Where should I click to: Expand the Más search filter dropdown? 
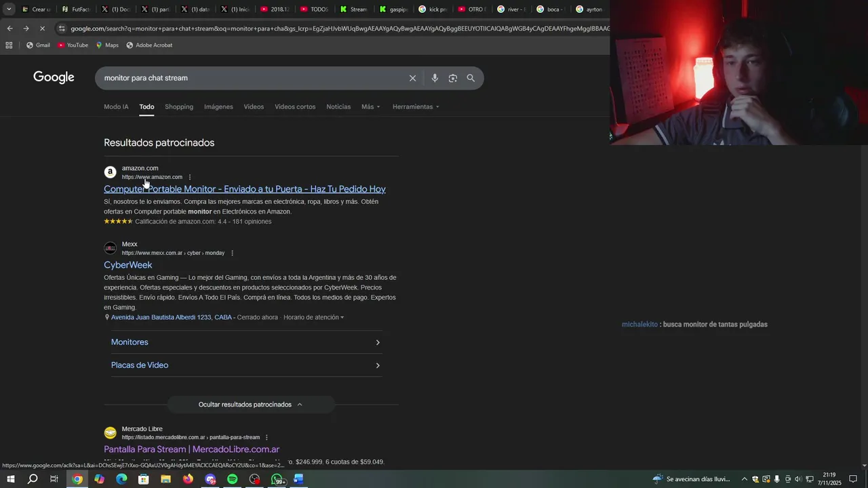(x=371, y=106)
